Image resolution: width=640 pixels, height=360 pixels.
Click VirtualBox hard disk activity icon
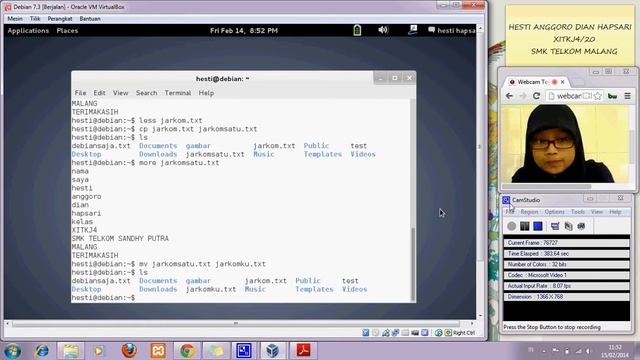[366, 333]
